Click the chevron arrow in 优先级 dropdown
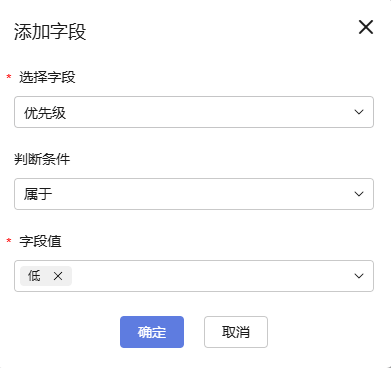Screen dimensions: 391x368 click(359, 112)
